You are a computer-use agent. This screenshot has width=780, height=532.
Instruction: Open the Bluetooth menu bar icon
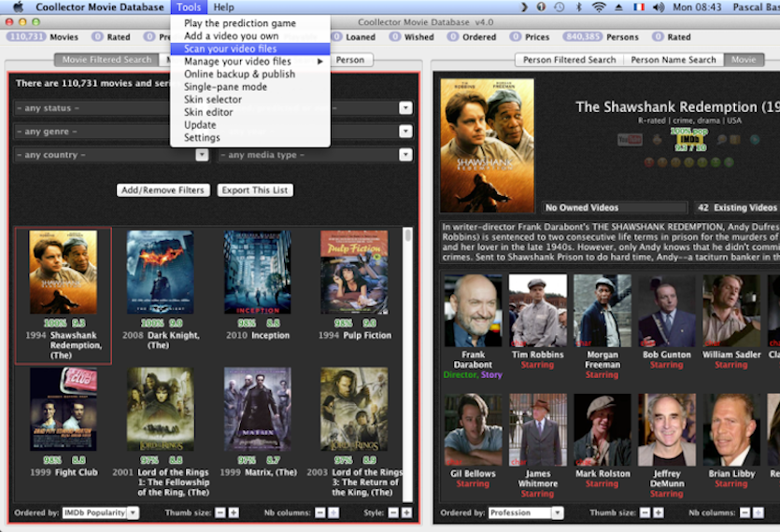point(578,7)
